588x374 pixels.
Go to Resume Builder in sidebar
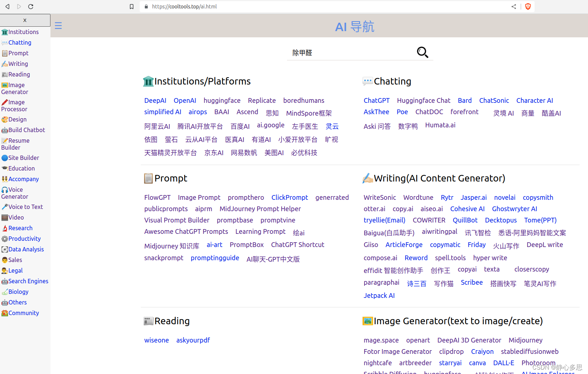pos(15,144)
